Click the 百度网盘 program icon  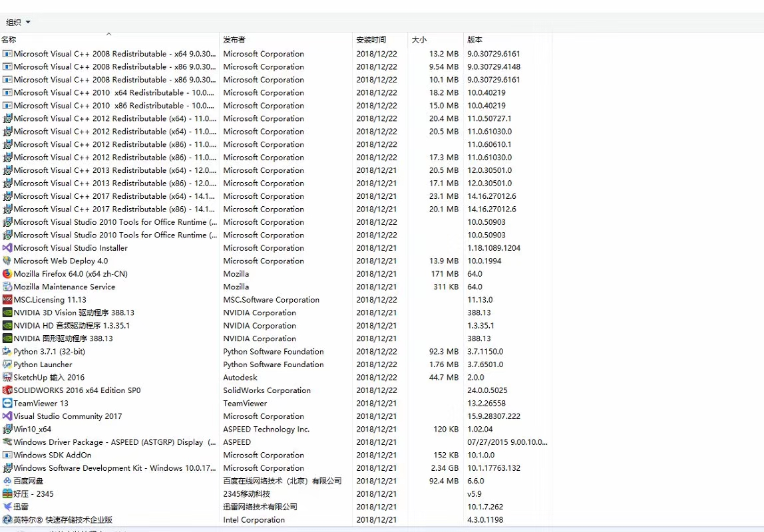pyautogui.click(x=7, y=481)
